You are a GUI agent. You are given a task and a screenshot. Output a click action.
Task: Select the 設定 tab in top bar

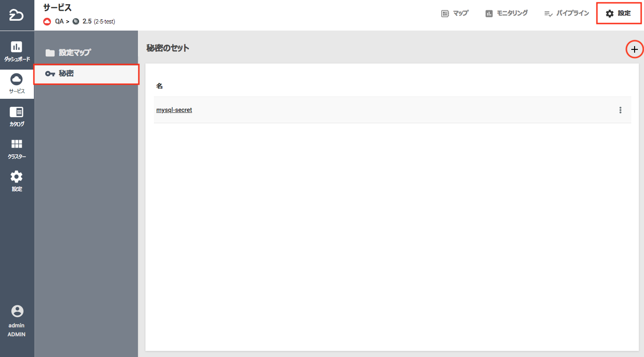pos(619,14)
